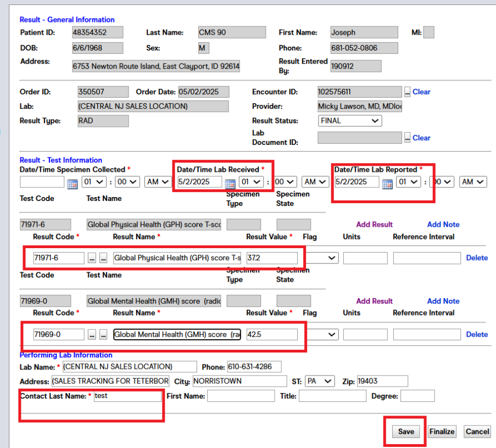This screenshot has height=448, width=496.
Task: Click Patient ID value 48354352
Action: pyautogui.click(x=97, y=32)
